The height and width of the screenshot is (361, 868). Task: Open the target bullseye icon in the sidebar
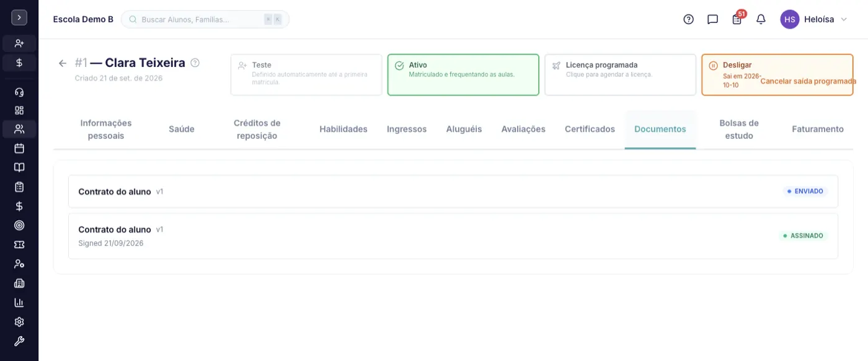point(19,225)
